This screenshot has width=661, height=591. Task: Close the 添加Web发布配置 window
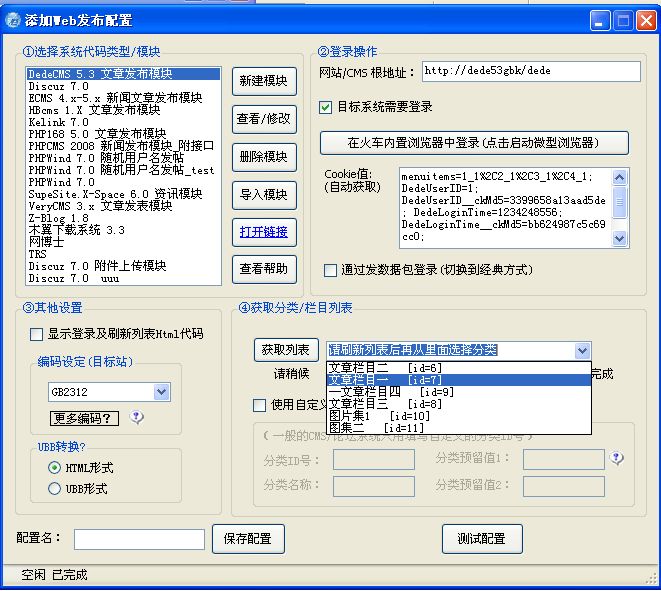tap(644, 20)
